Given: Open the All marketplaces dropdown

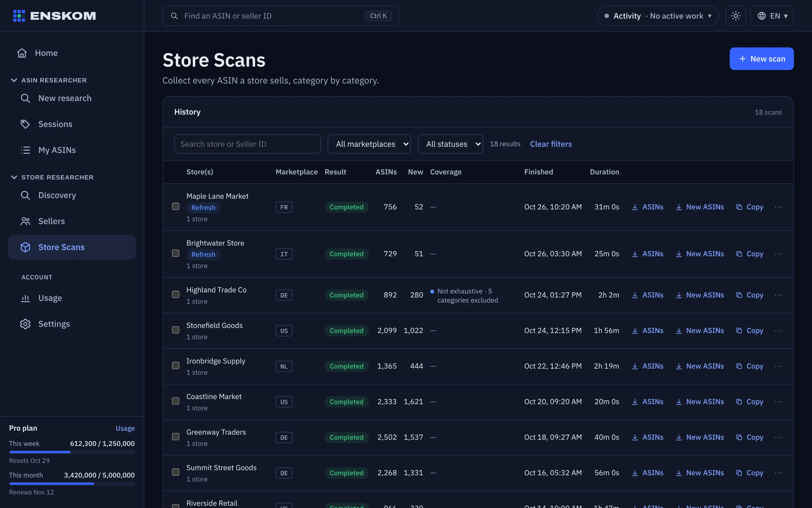Looking at the screenshot, I should point(369,144).
